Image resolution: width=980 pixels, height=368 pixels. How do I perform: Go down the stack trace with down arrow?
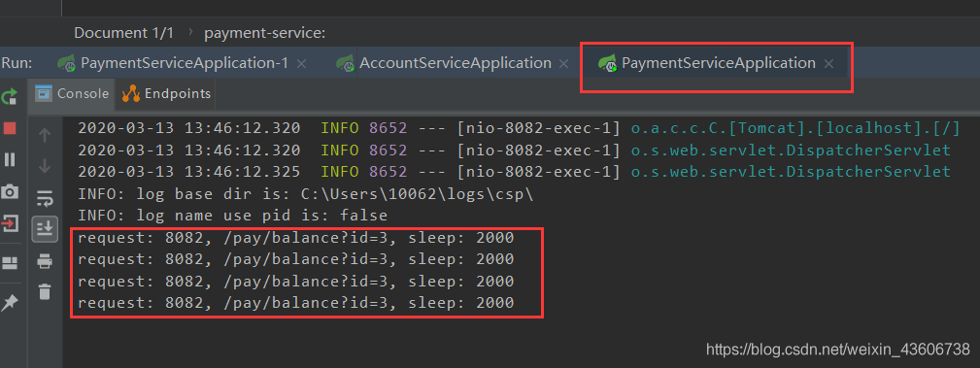click(x=45, y=166)
